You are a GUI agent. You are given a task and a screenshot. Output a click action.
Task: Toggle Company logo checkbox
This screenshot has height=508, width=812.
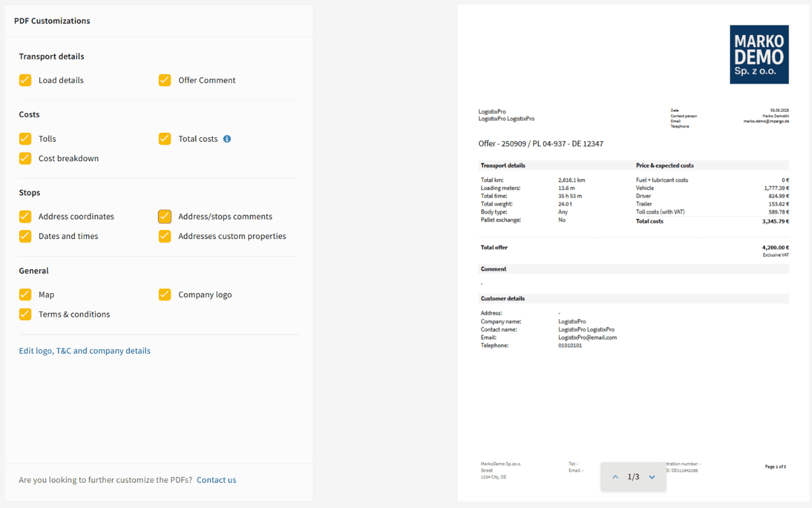click(165, 295)
